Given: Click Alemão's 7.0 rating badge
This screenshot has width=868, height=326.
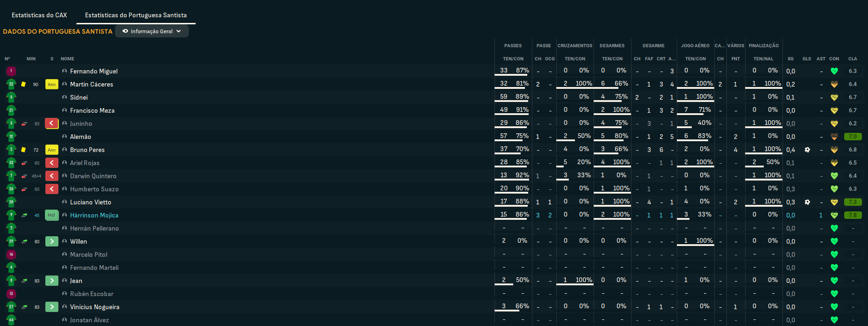Looking at the screenshot, I should pos(853,137).
